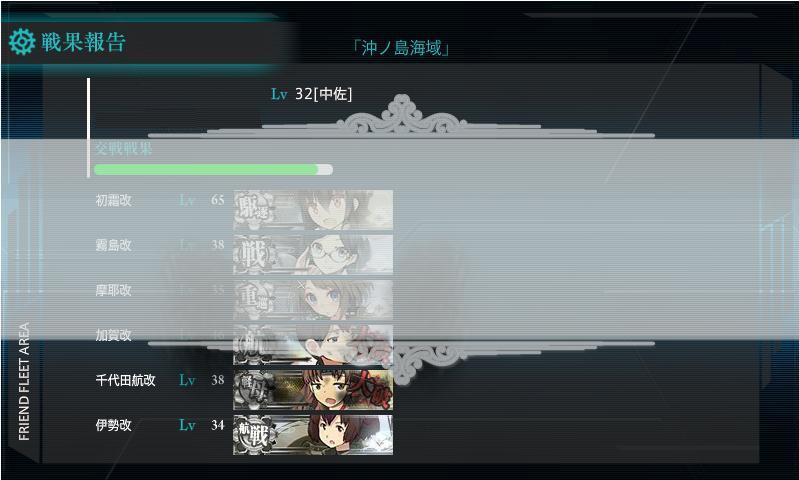Click the 駆逐 destroyer badge on 初霜改
The height and width of the screenshot is (480, 799).
(x=254, y=208)
